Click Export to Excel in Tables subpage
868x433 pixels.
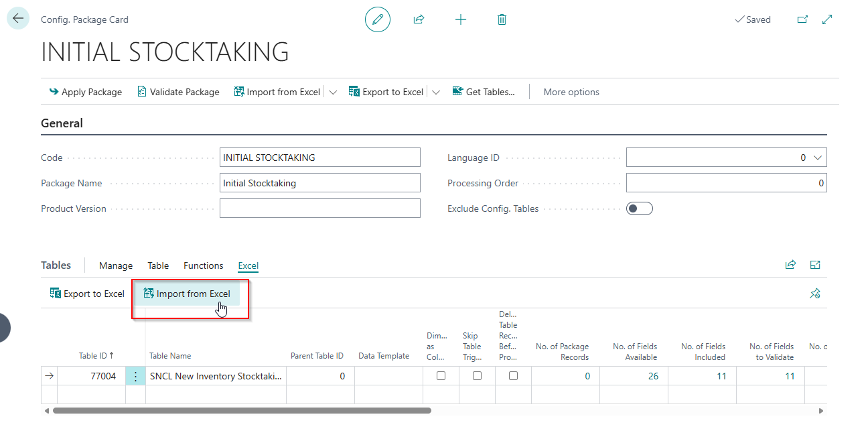click(87, 294)
